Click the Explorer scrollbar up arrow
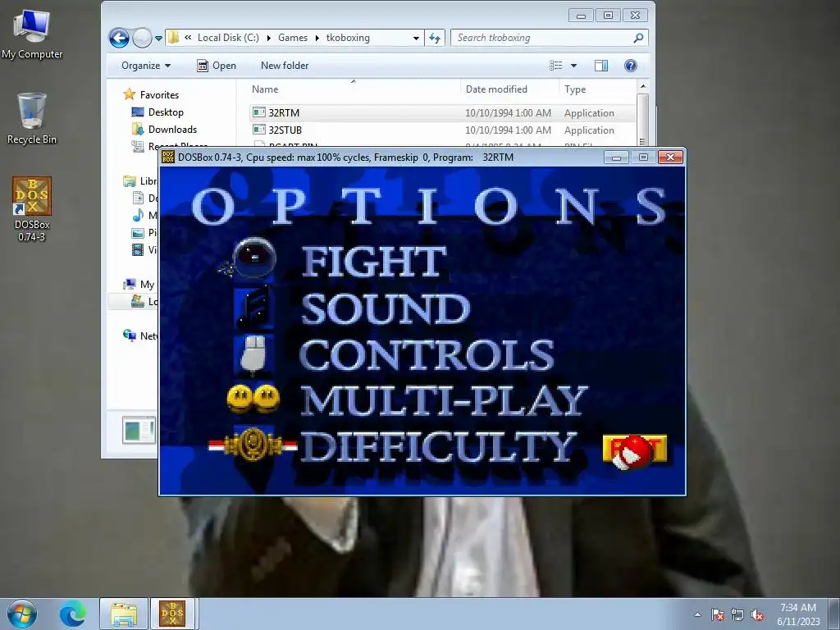 click(643, 86)
